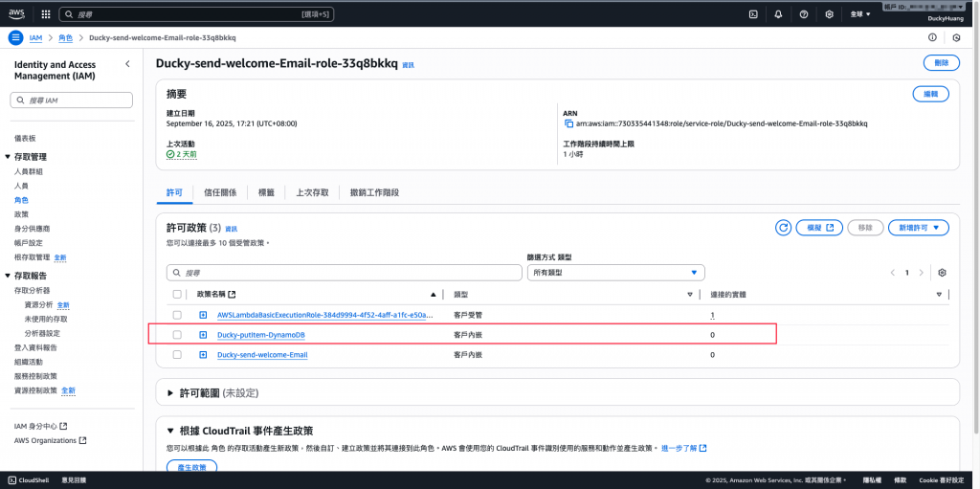Switch to the 撤銷工作階段 tab
Viewport: 980px width, 489px height.
[374, 192]
